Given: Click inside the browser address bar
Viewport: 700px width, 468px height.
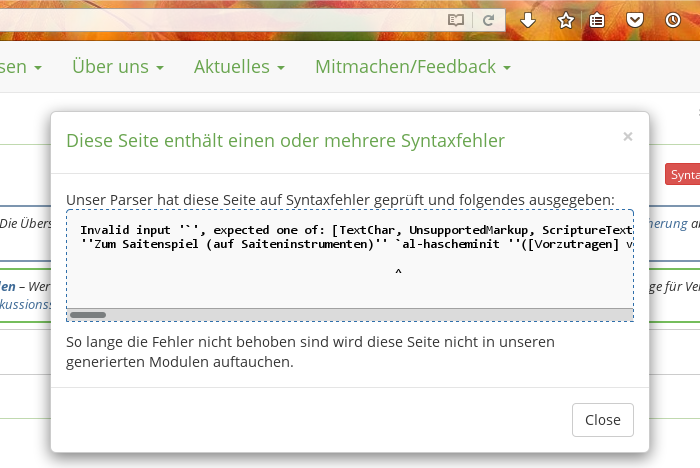Looking at the screenshot, I should pos(220,20).
